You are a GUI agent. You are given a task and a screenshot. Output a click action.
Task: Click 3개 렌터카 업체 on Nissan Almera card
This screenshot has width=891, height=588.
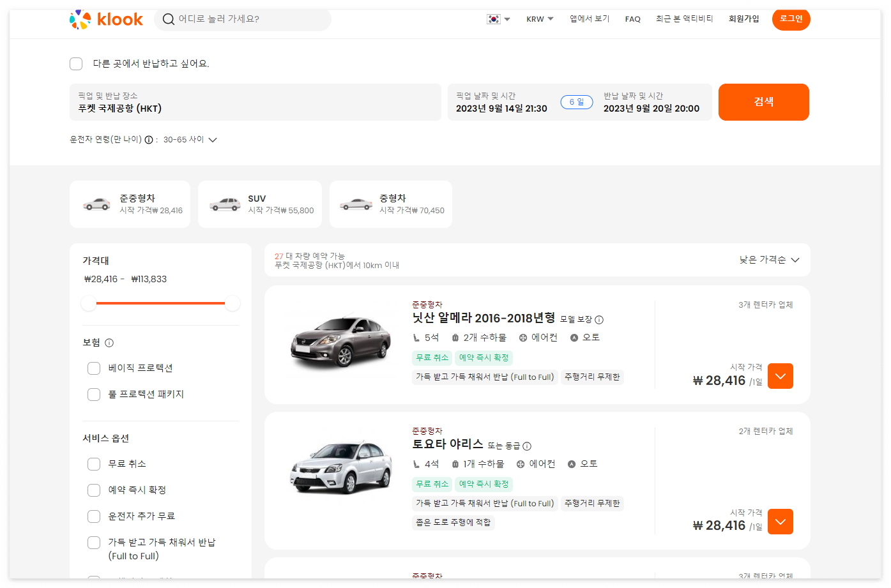(766, 305)
